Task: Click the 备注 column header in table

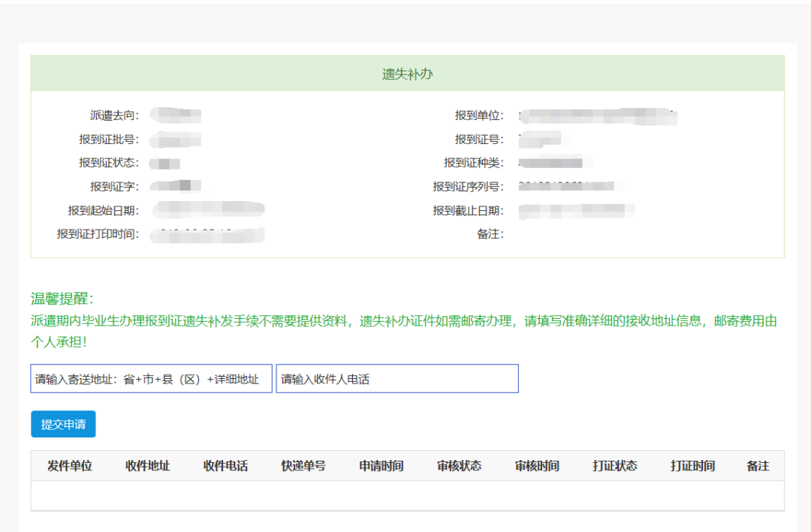Action: pyautogui.click(x=758, y=466)
